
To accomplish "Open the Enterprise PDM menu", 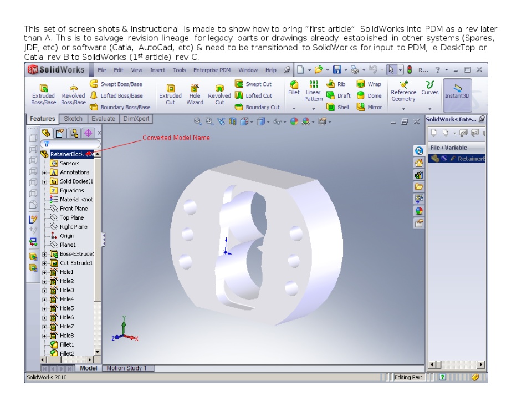I will 212,70.
